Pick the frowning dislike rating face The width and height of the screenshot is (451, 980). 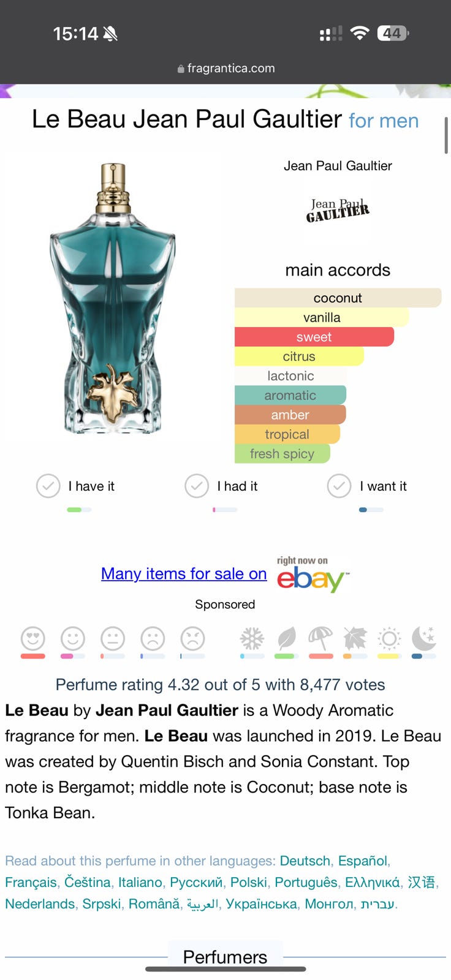pos(153,639)
